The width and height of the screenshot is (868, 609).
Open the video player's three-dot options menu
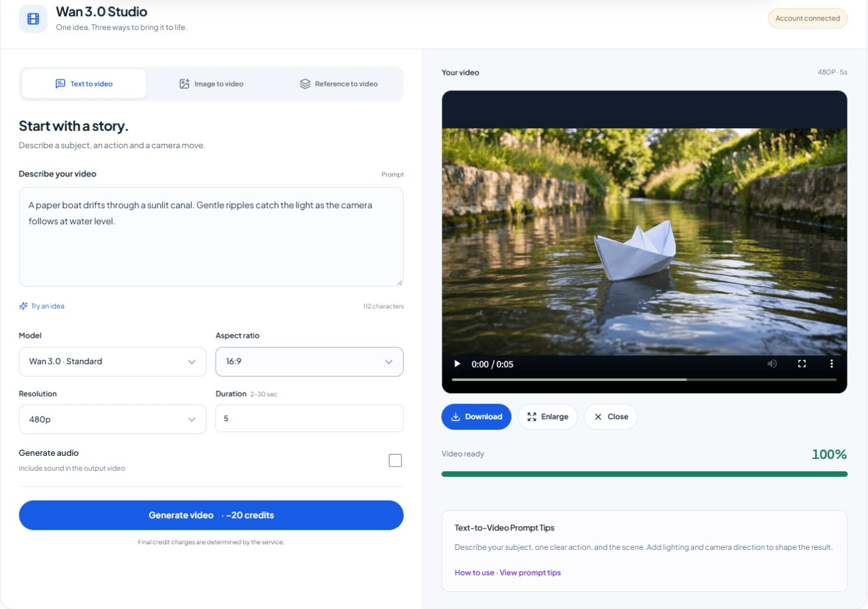[x=831, y=364]
